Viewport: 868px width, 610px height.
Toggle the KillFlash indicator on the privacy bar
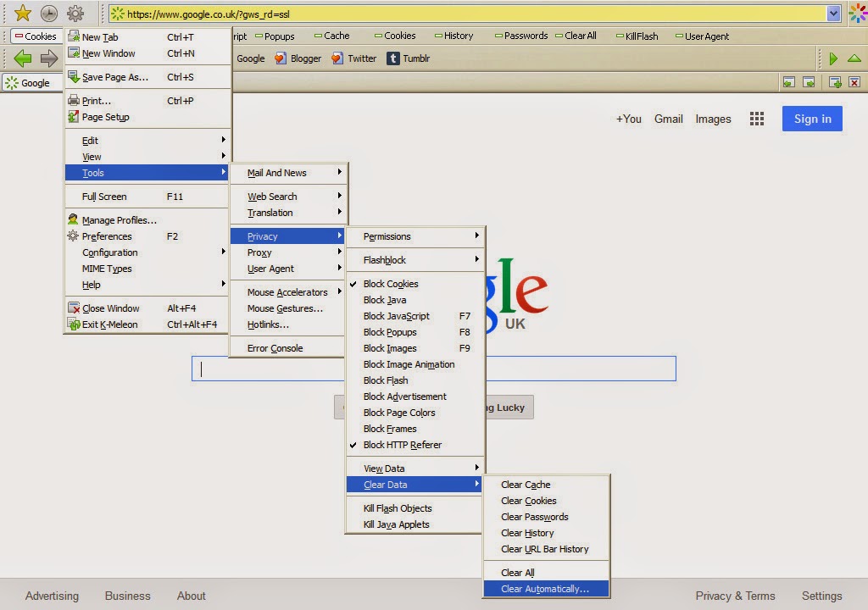(x=637, y=36)
